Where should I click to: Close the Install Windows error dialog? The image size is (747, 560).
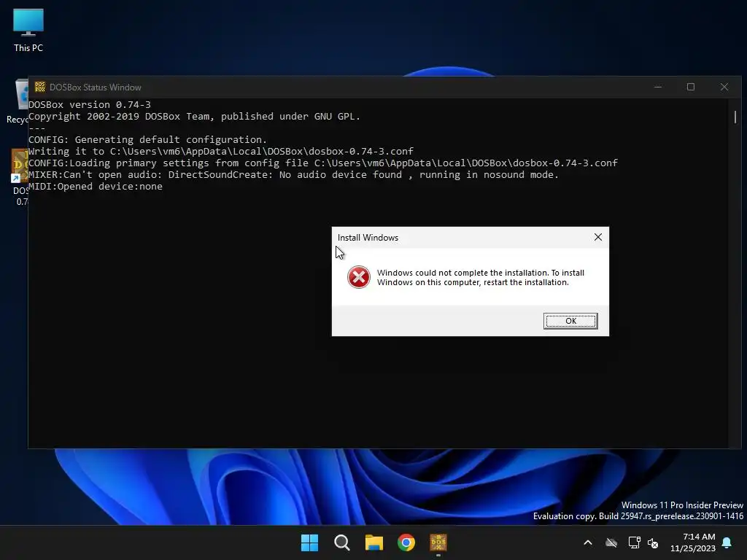pyautogui.click(x=598, y=237)
